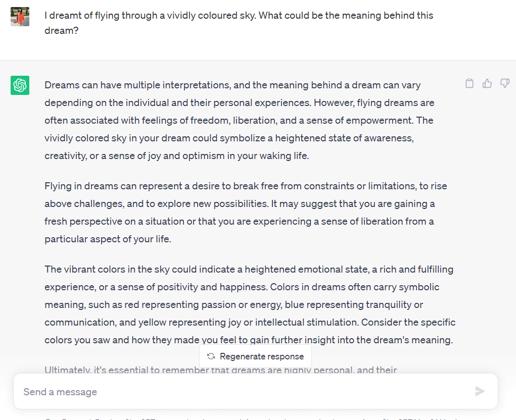Give the response a thumbs down
This screenshot has width=516, height=420.
point(504,84)
